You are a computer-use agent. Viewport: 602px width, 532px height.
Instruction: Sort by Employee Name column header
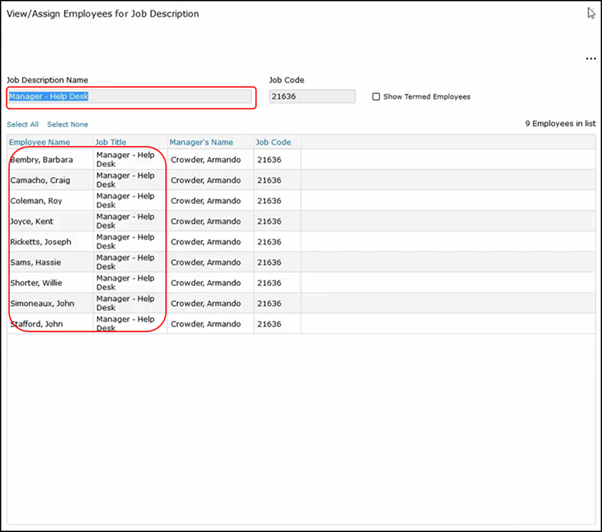pyautogui.click(x=39, y=143)
